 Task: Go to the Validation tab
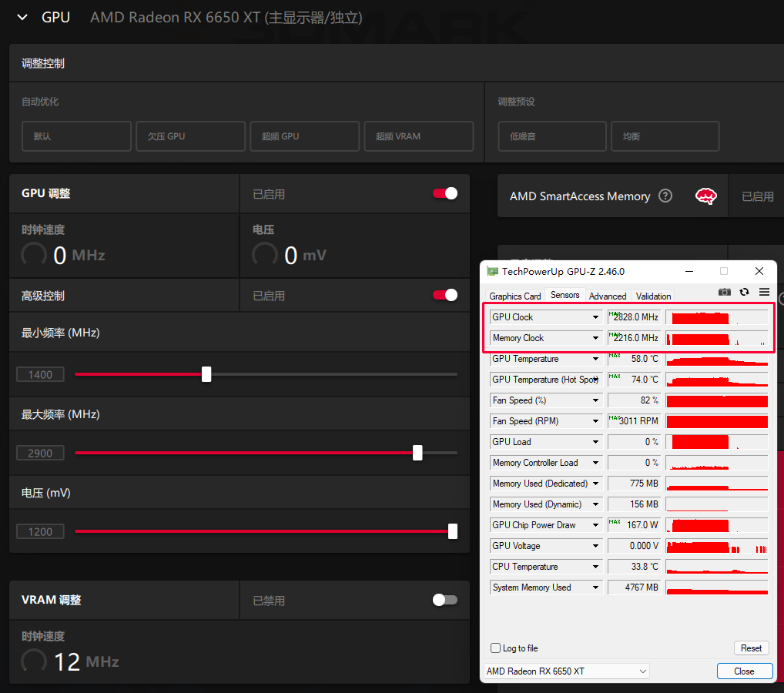coord(653,296)
